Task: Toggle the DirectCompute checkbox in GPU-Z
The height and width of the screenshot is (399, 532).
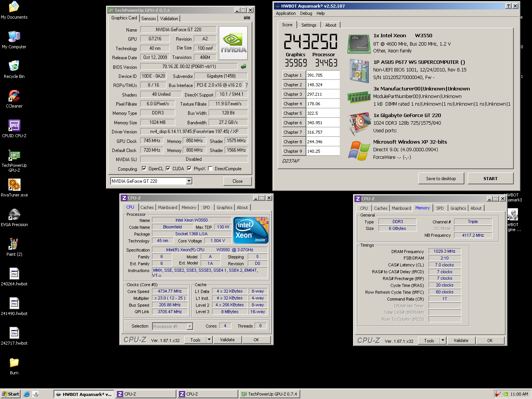Action: tap(210, 168)
